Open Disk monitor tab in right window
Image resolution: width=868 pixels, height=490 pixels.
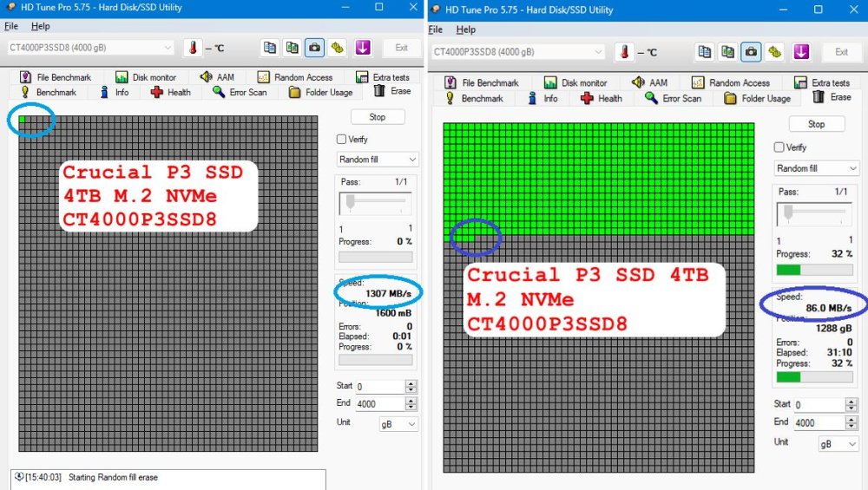[x=575, y=82]
